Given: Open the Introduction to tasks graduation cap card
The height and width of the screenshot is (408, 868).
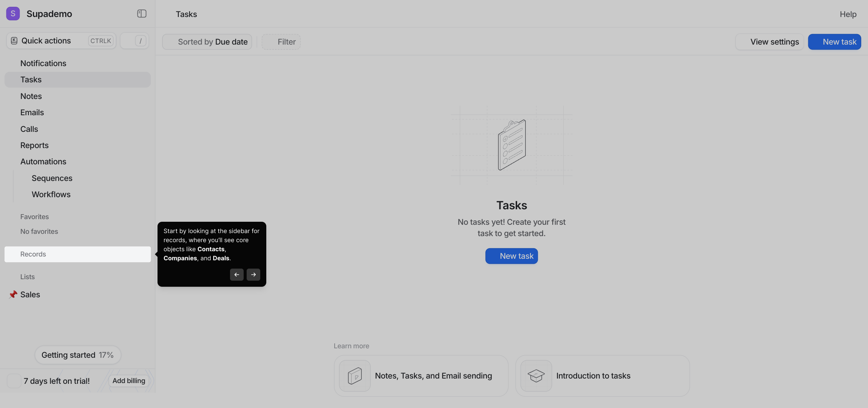Looking at the screenshot, I should (602, 376).
